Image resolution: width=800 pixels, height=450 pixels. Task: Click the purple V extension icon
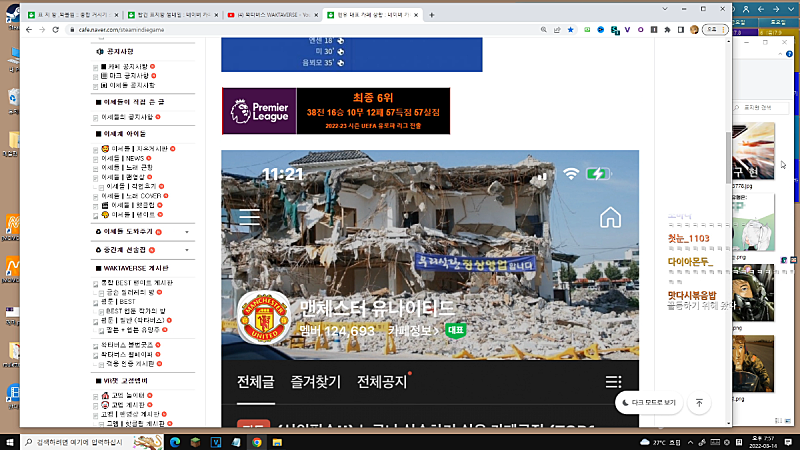(x=627, y=30)
